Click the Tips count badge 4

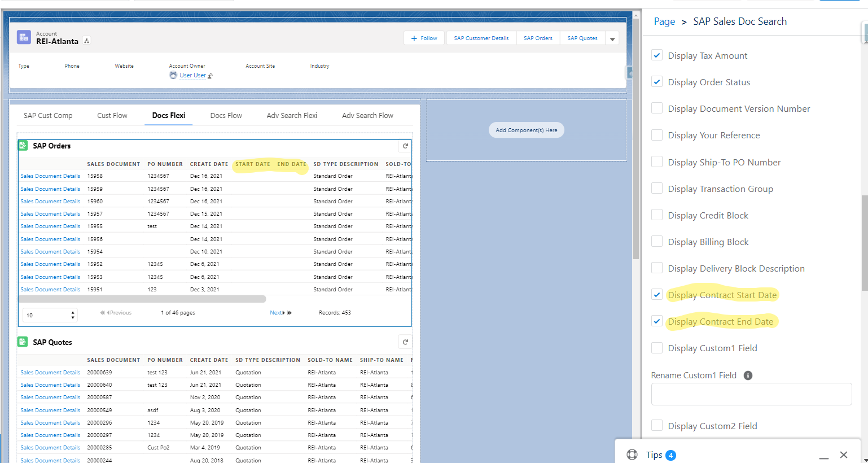670,455
